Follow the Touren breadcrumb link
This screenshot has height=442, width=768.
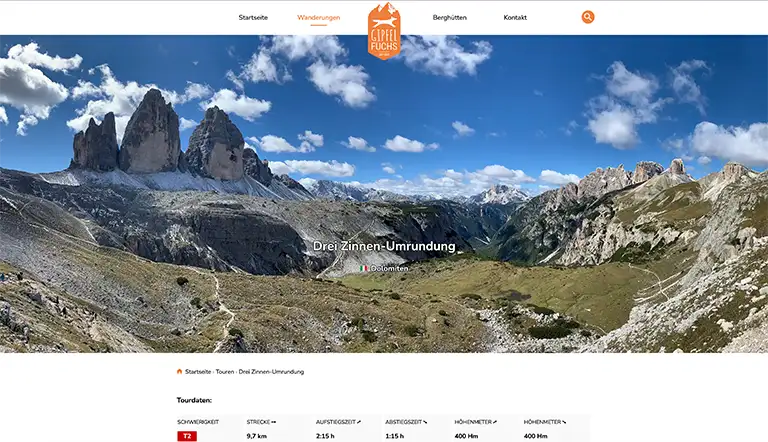[x=224, y=372]
